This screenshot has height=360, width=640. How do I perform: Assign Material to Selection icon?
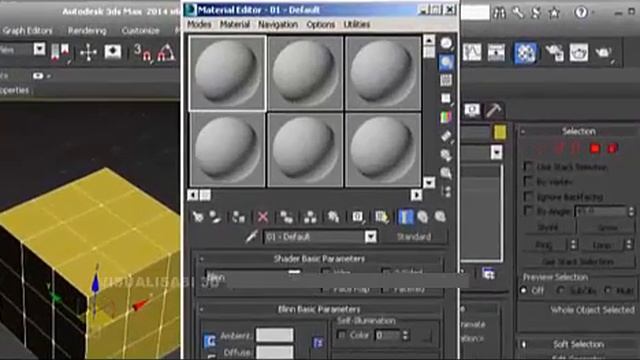238,217
